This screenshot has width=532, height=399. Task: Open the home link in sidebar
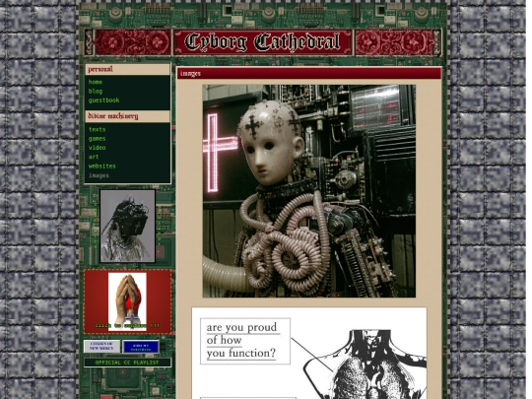tap(96, 82)
